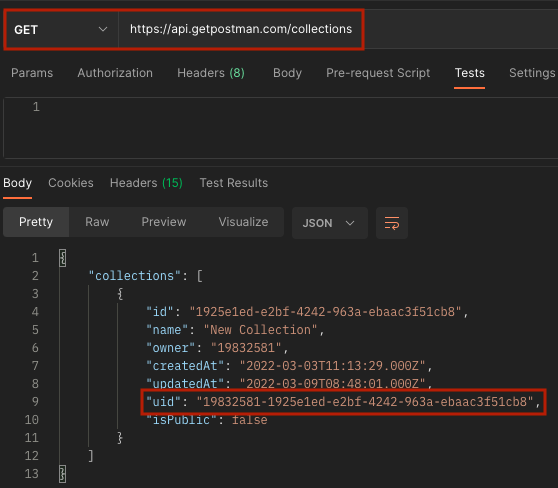The image size is (558, 488).
Task: Switch to Pre-request Script tab
Action: 378,73
